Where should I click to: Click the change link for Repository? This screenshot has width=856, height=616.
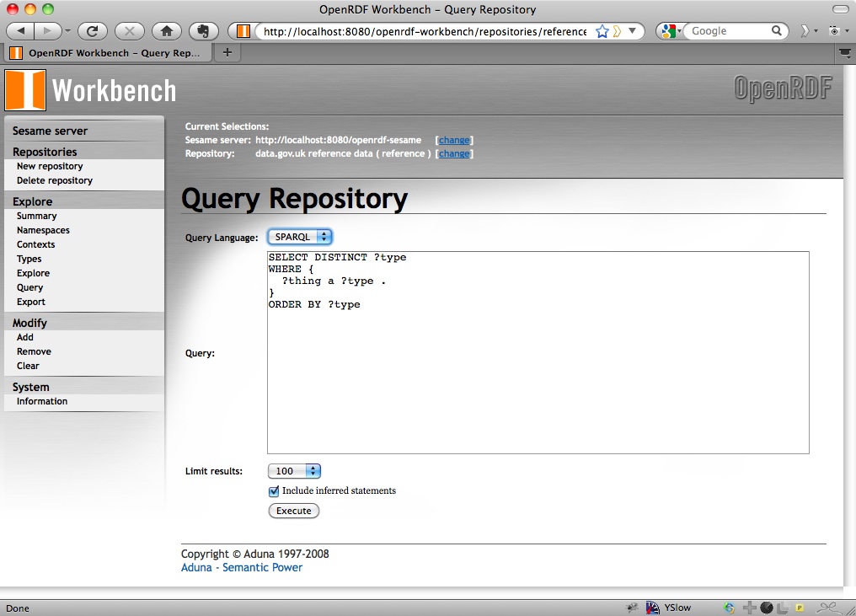tap(454, 153)
